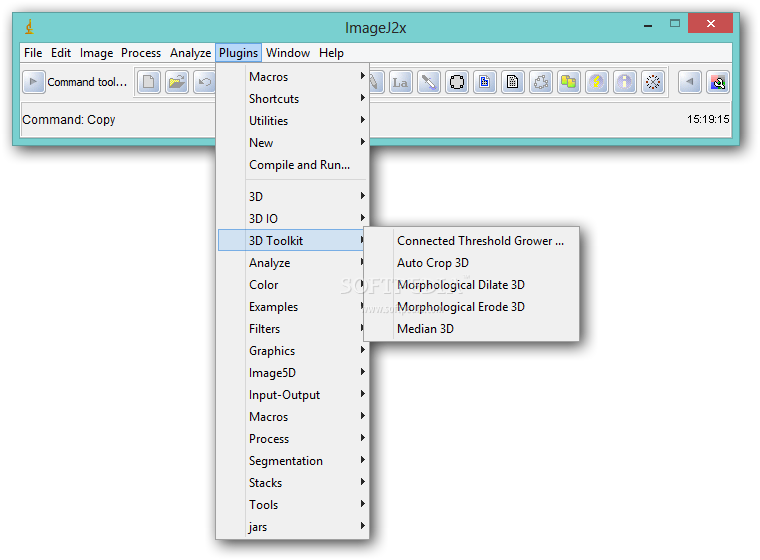Screen dimensions: 760x560
Task: Click the yellow lightning bolt icon
Action: [597, 82]
